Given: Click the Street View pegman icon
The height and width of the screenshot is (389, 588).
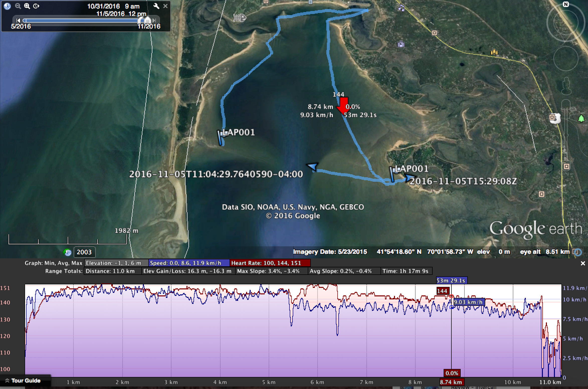Looking at the screenshot, I should click(566, 86).
